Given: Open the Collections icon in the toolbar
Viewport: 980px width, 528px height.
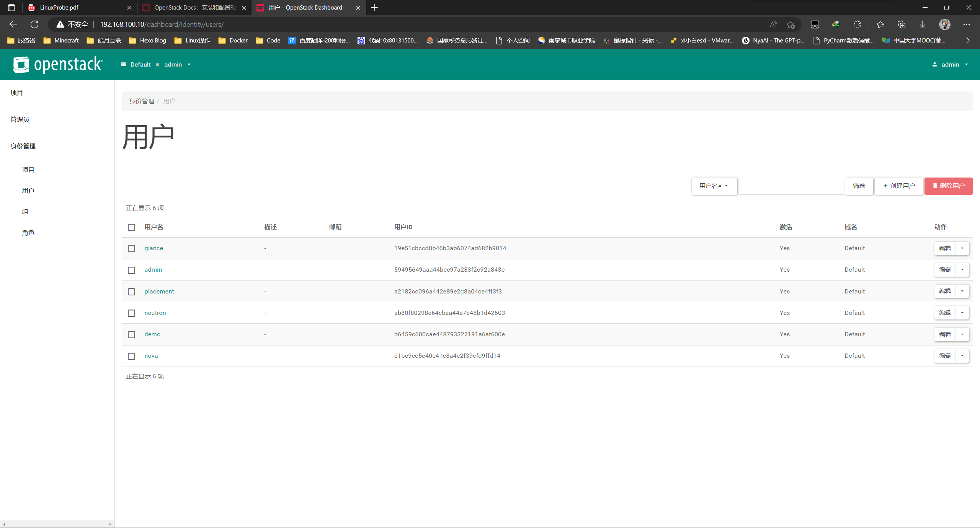Looking at the screenshot, I should [x=901, y=24].
